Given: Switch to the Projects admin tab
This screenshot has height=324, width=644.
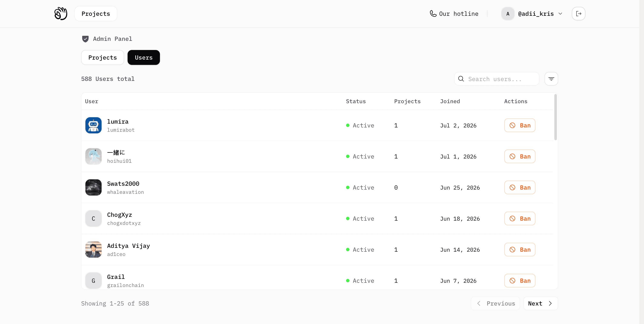Looking at the screenshot, I should pos(102,57).
